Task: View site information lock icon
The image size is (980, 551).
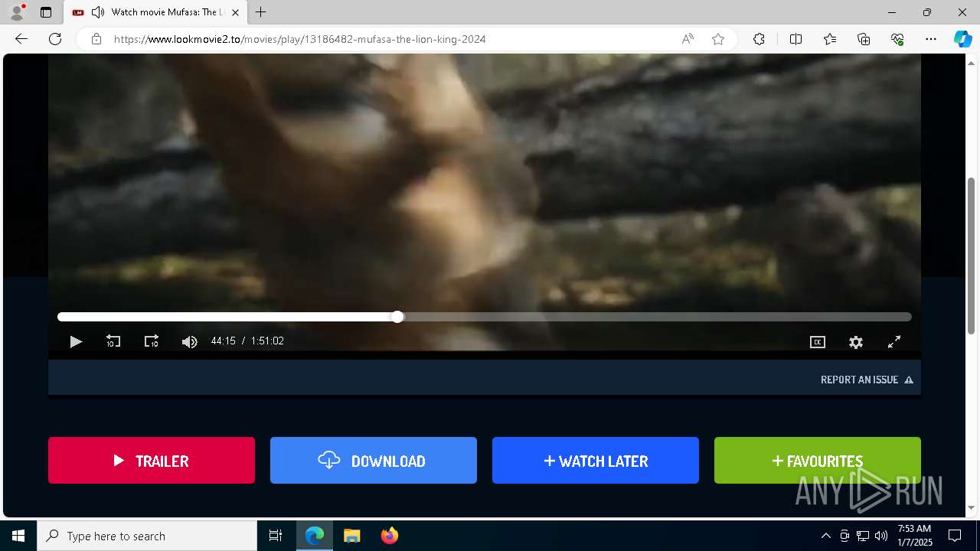Action: point(96,39)
